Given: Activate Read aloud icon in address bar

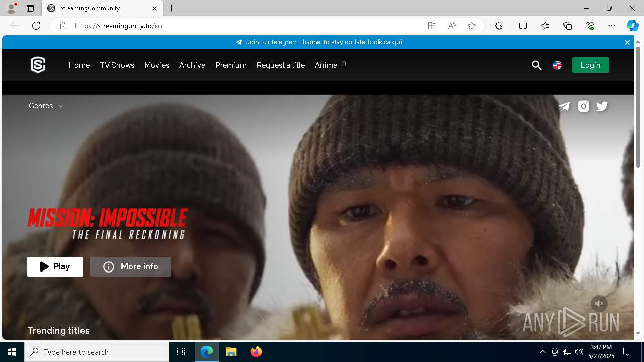Looking at the screenshot, I should [452, 26].
